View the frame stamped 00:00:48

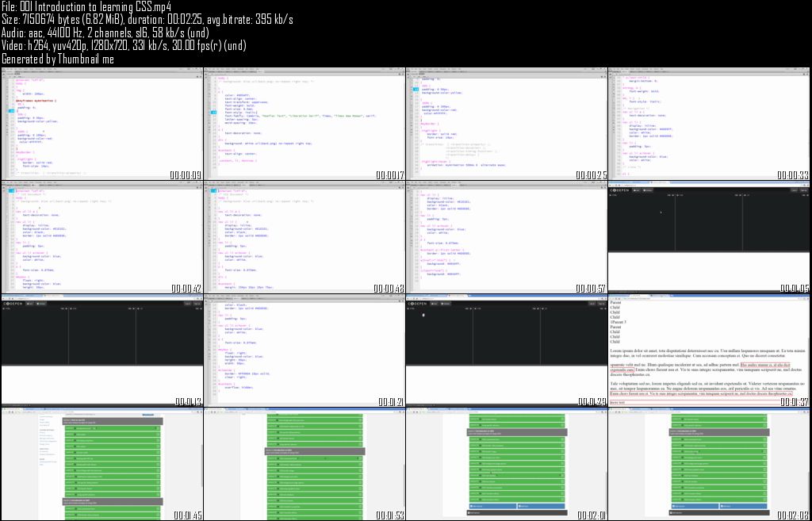pyautogui.click(x=304, y=237)
